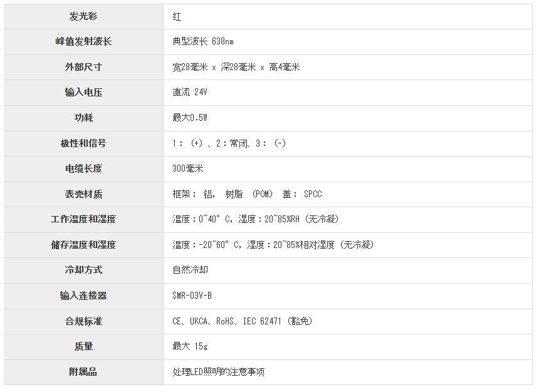Click the 功耗 label
Viewport: 544px width, 392px height.
click(83, 118)
